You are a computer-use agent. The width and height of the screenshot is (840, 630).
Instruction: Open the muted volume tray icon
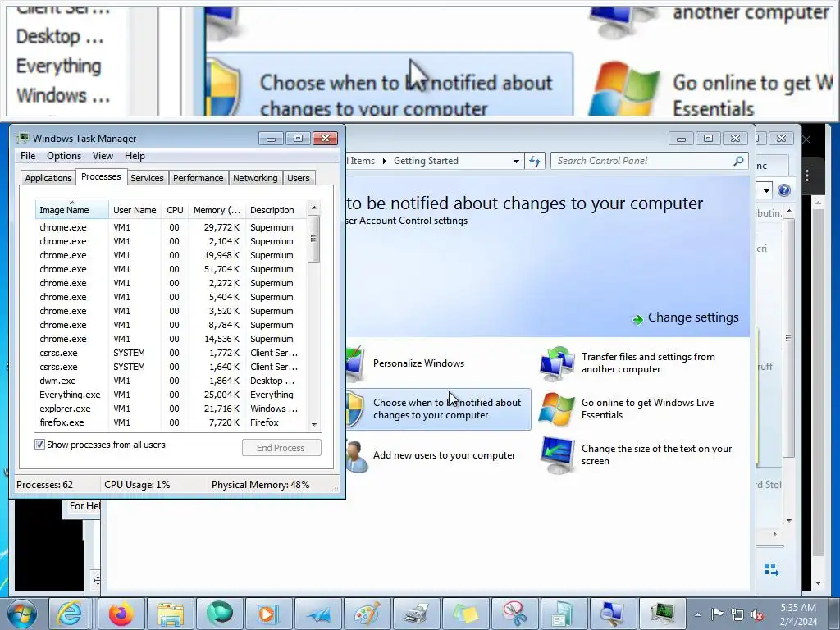tap(757, 614)
